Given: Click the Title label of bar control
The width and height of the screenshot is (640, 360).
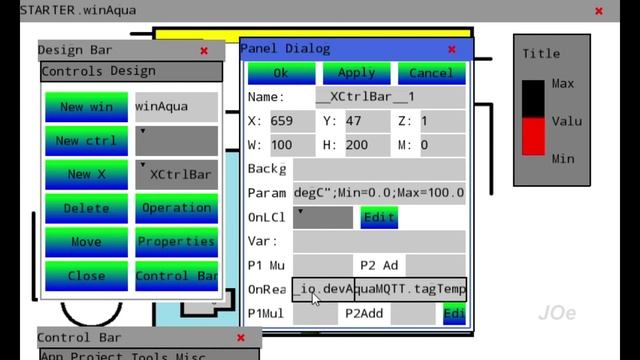Looking at the screenshot, I should click(541, 53).
